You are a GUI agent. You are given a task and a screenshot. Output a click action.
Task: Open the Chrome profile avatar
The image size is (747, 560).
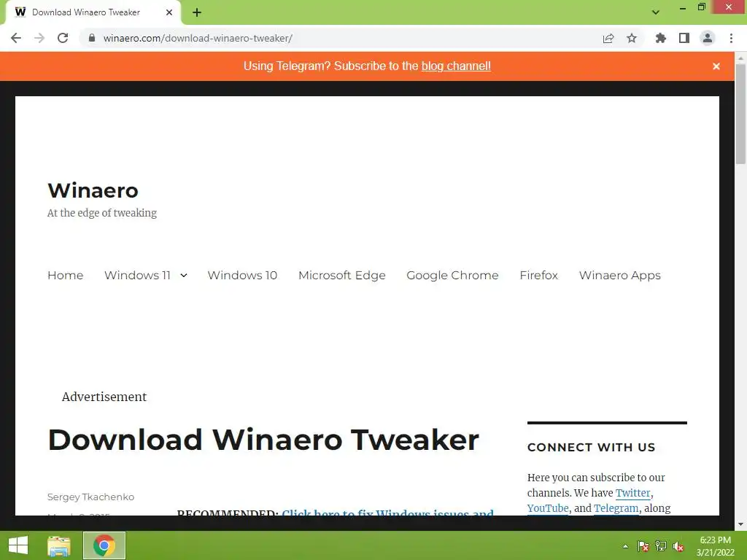click(x=708, y=38)
